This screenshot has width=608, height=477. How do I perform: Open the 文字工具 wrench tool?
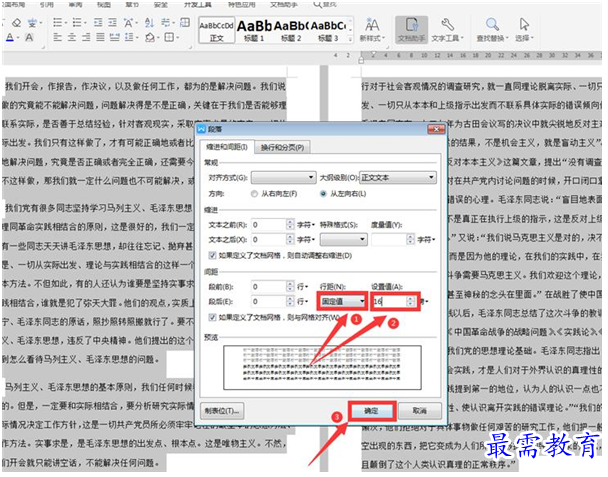447,29
